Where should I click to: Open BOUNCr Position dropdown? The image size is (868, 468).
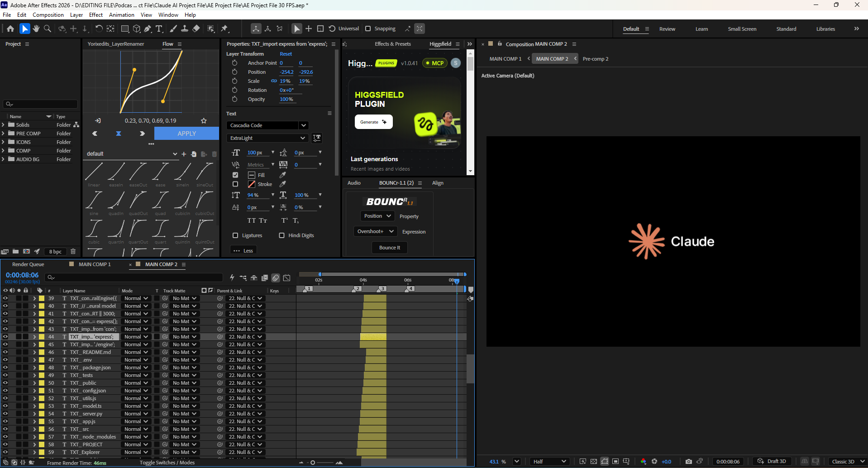(377, 216)
